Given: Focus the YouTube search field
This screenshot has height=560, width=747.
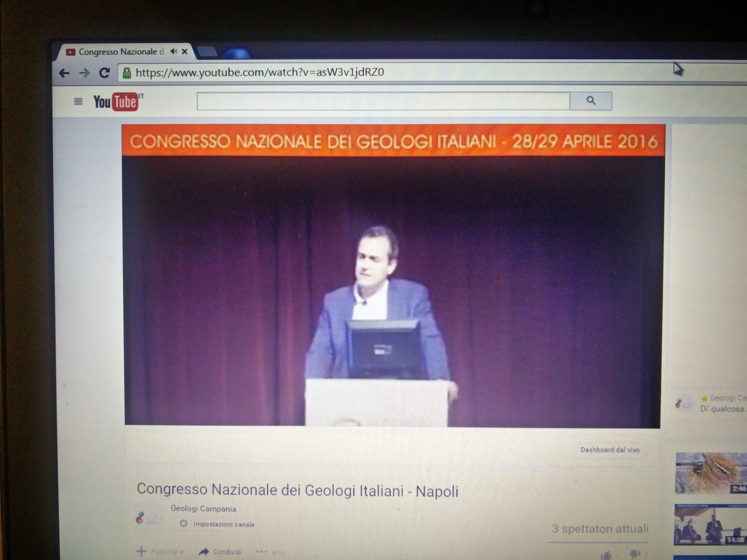Looking at the screenshot, I should (383, 101).
